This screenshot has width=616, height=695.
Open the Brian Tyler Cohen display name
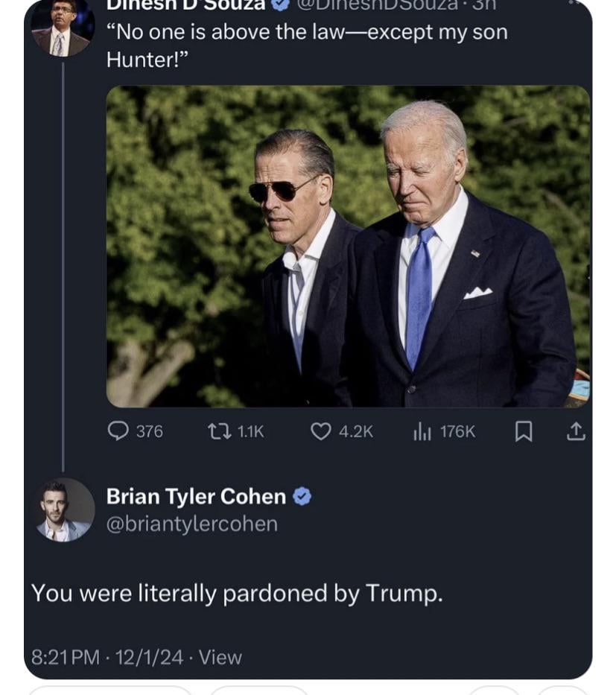[x=196, y=496]
